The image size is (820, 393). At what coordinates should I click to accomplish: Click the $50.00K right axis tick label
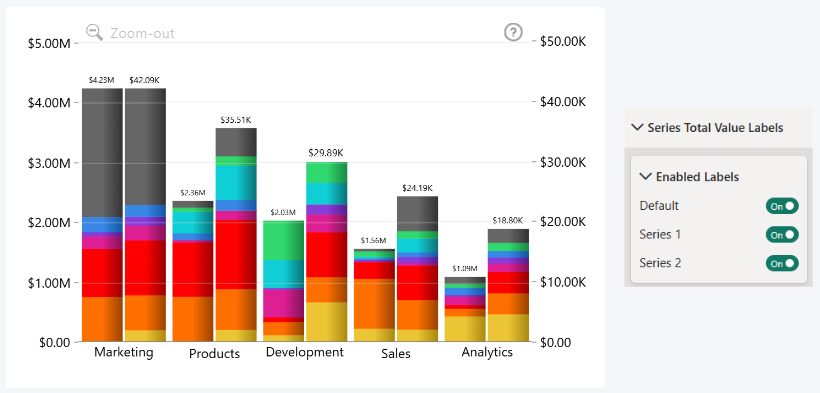[x=563, y=41]
